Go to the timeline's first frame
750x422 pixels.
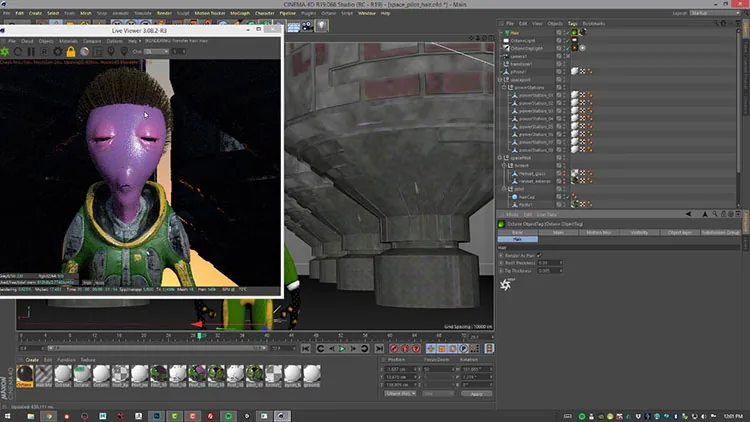(306, 349)
